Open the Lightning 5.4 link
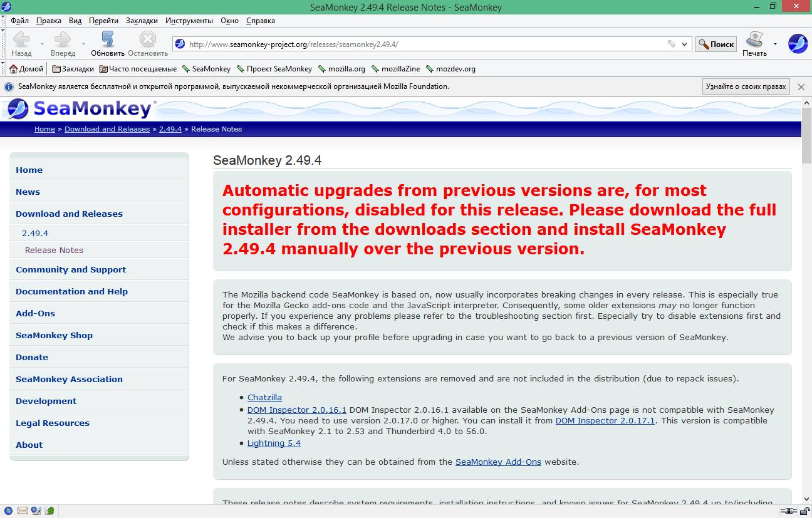Image resolution: width=812 pixels, height=518 pixels. 274,443
